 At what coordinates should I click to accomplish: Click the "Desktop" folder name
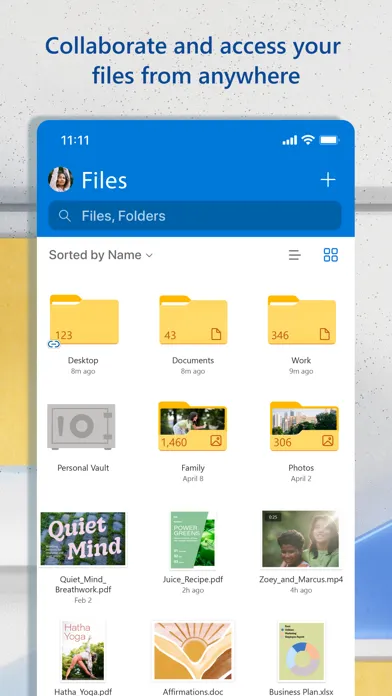83,360
